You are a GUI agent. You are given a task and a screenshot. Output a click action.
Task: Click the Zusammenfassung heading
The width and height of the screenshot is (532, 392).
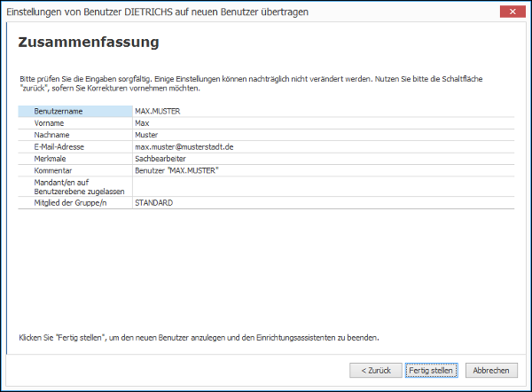(89, 43)
